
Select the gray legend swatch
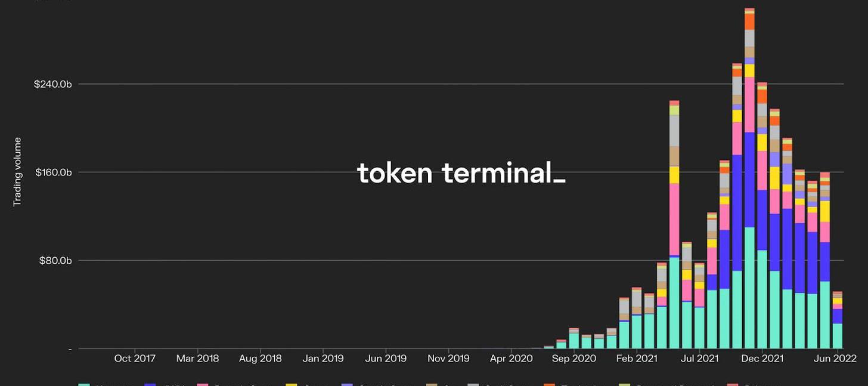[x=473, y=384]
